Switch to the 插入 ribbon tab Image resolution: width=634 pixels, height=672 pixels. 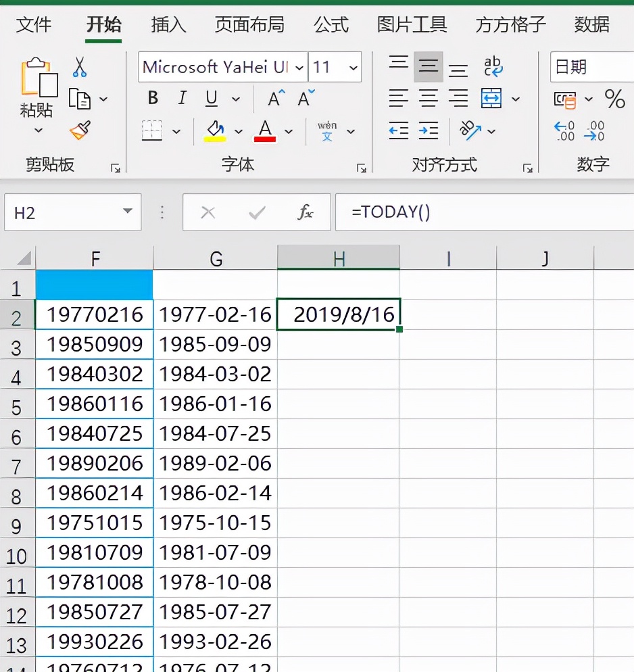(x=168, y=25)
